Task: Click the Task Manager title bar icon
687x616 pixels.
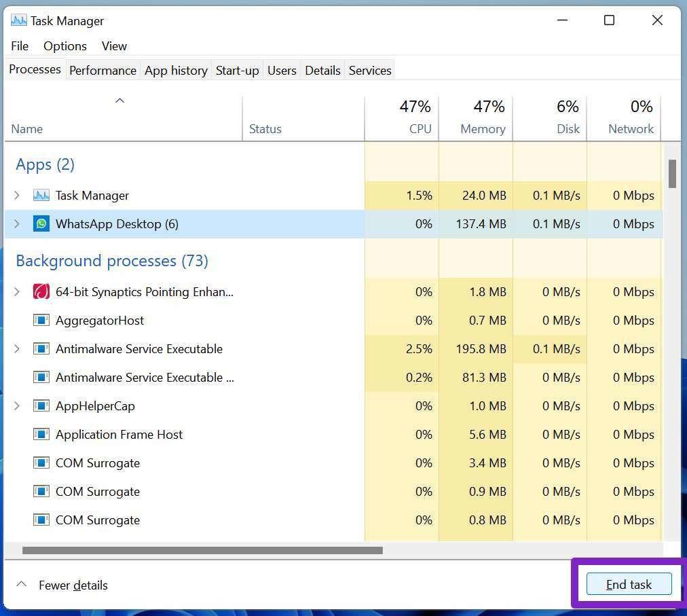Action: 18,20
